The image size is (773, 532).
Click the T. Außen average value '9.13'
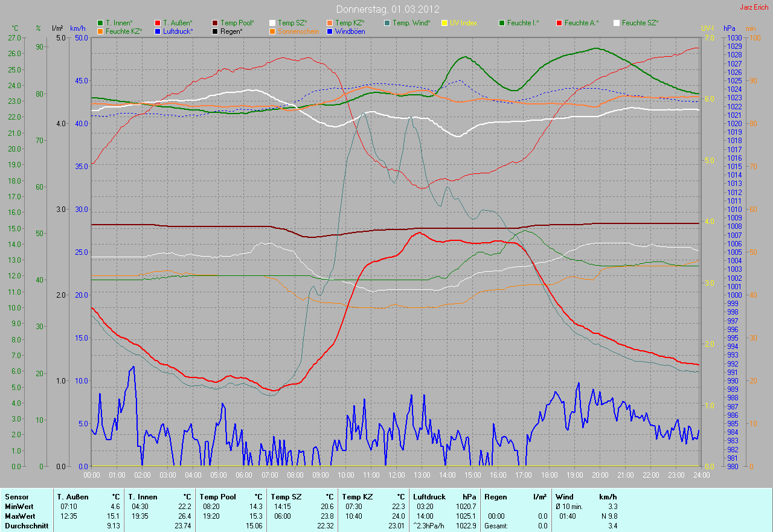coord(113,526)
